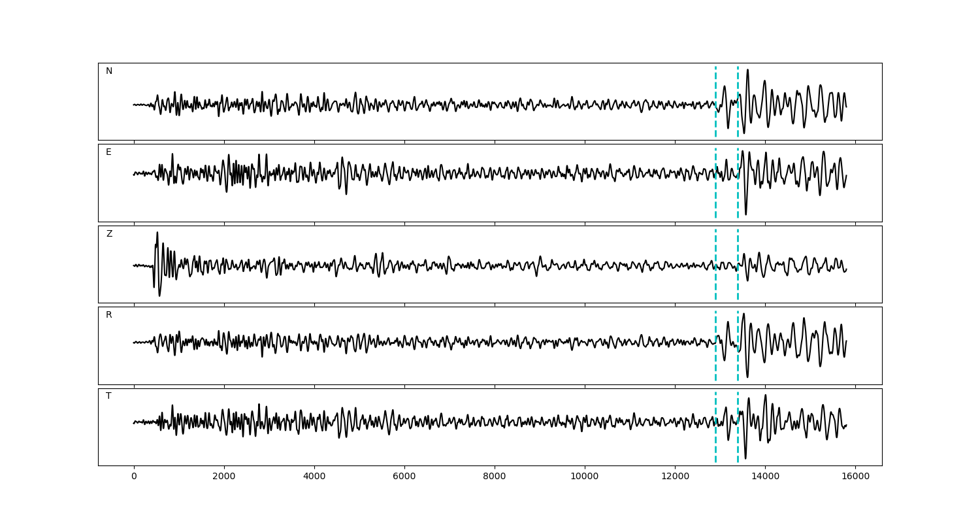
Task: Select the Z component panel label
Action: tap(109, 234)
